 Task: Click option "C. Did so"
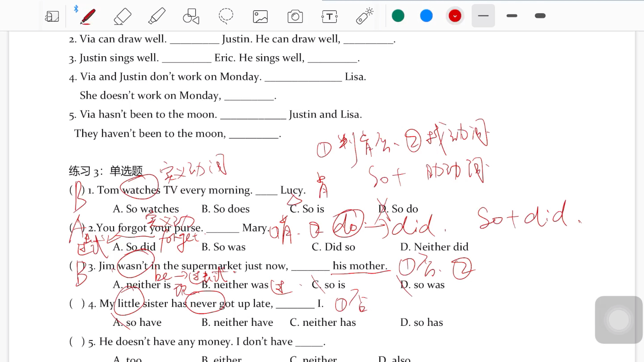(333, 247)
